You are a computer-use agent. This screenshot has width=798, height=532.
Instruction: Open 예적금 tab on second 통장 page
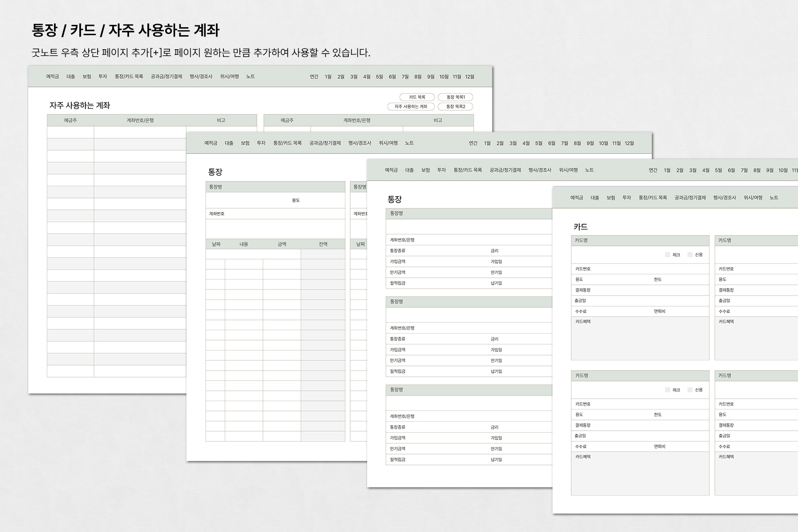click(x=391, y=170)
